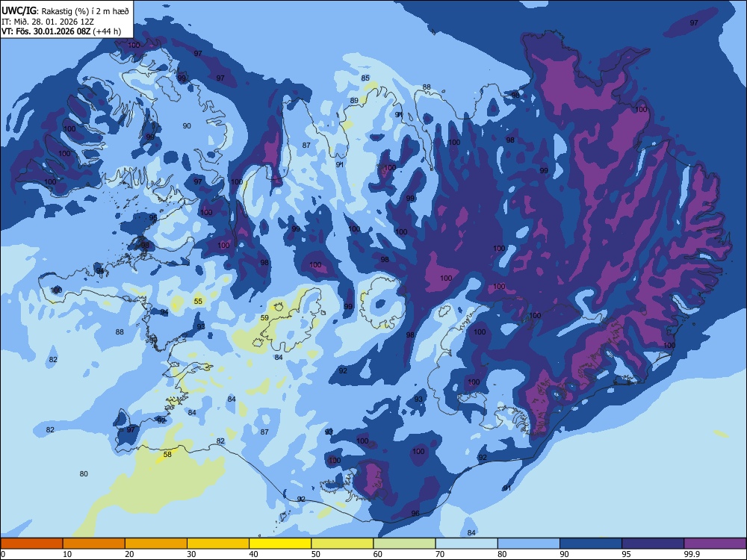Screen dimensions: 747x560
Task: Click the orange 10–20 legend swatch
Action: pos(94,544)
